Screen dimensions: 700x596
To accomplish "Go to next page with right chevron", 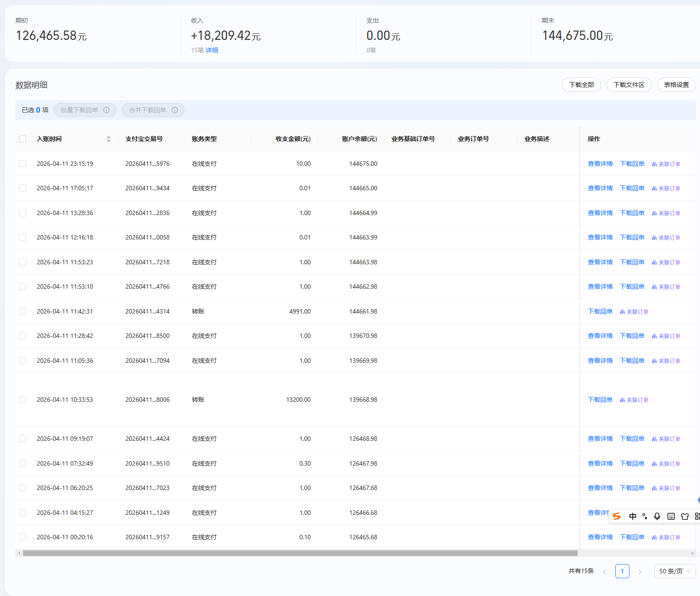I will click(x=640, y=572).
